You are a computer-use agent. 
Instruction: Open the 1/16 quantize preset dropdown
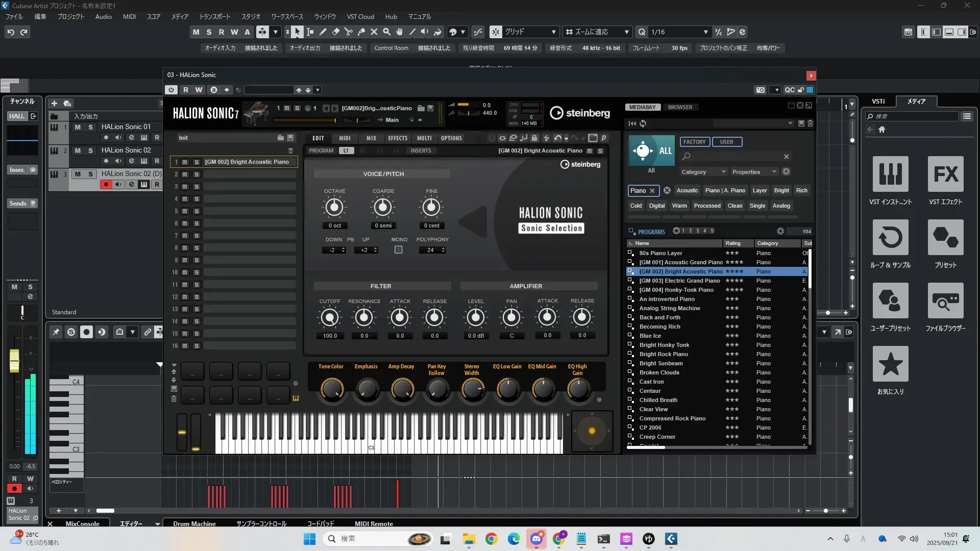coord(706,32)
